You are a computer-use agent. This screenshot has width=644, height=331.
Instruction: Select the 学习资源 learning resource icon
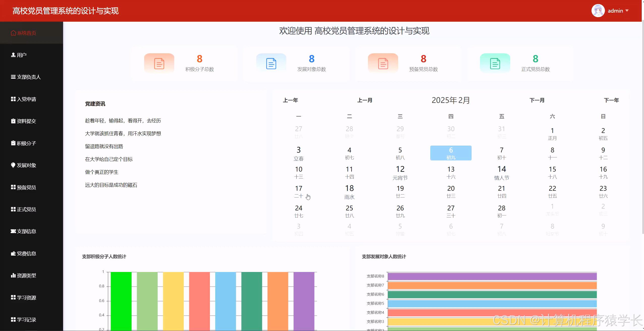pyautogui.click(x=13, y=297)
